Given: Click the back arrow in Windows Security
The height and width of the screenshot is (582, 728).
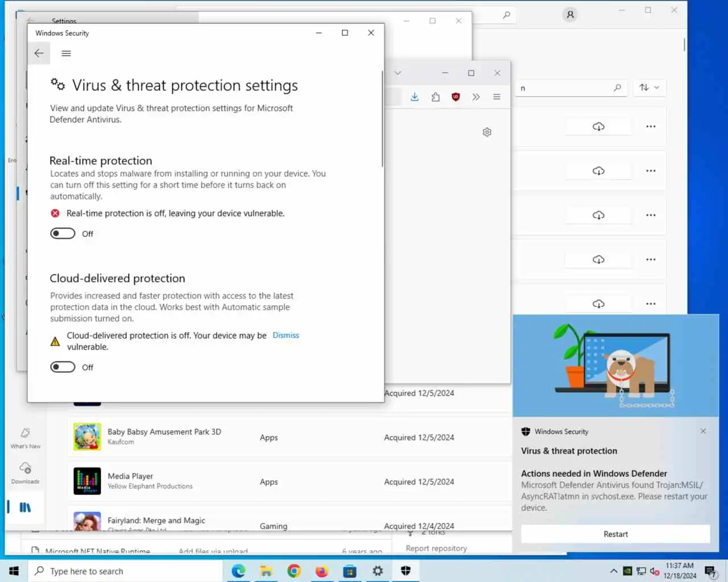Looking at the screenshot, I should pos(39,53).
